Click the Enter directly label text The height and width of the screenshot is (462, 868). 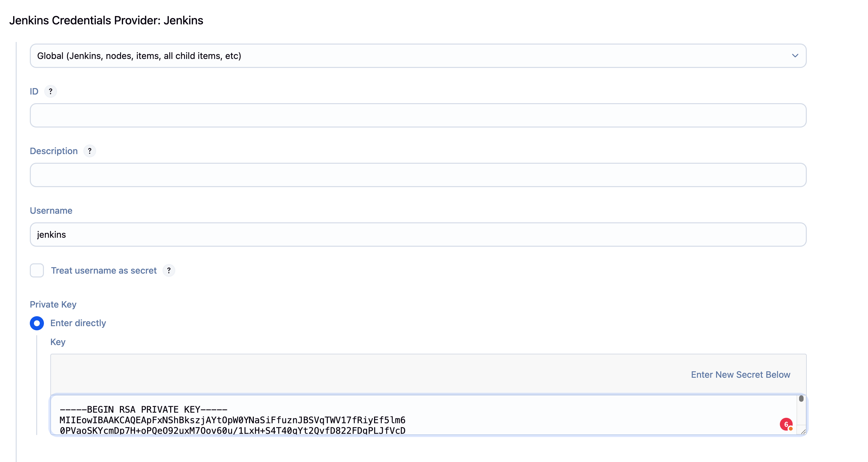click(x=78, y=323)
